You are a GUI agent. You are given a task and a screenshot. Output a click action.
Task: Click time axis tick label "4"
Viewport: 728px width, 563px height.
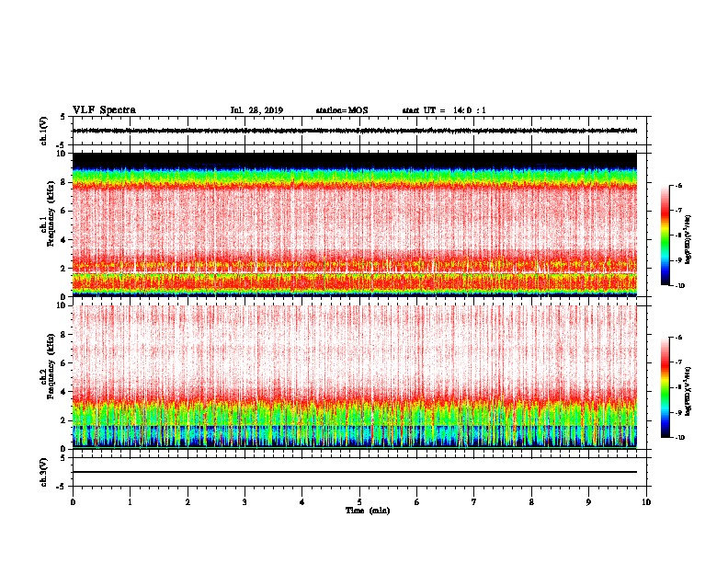coord(302,502)
